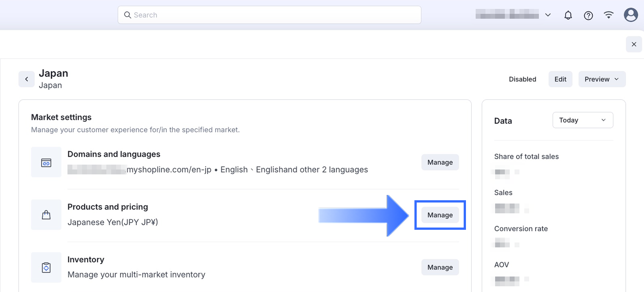Click into the Search input field
The height and width of the screenshot is (292, 644).
[273, 15]
